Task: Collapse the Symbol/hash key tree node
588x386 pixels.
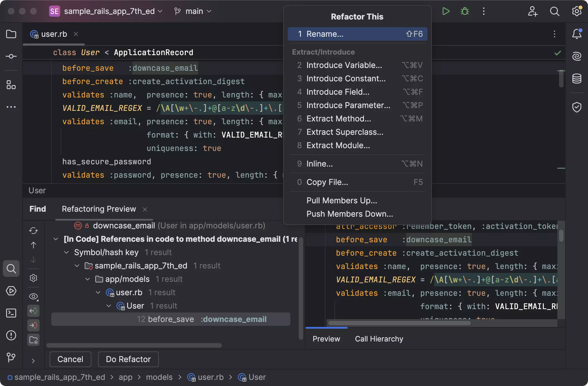Action: (x=66, y=252)
